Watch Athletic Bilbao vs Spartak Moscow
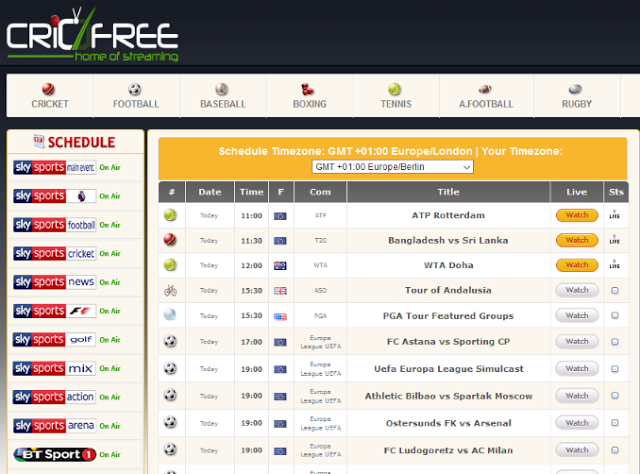The height and width of the screenshot is (474, 640). click(577, 396)
